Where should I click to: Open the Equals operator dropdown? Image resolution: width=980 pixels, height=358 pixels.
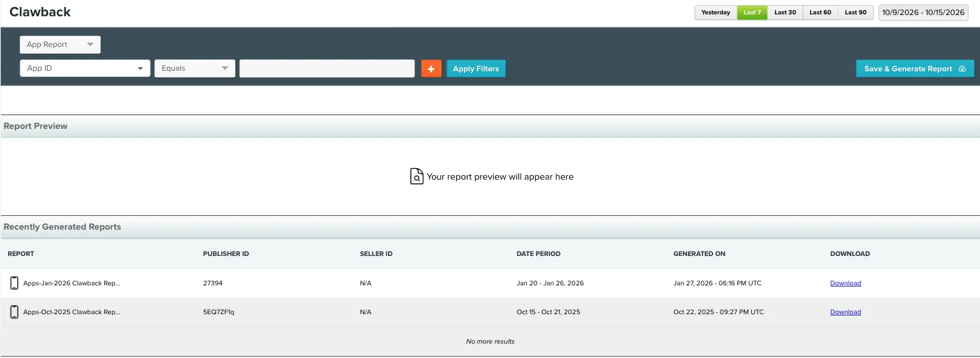195,68
